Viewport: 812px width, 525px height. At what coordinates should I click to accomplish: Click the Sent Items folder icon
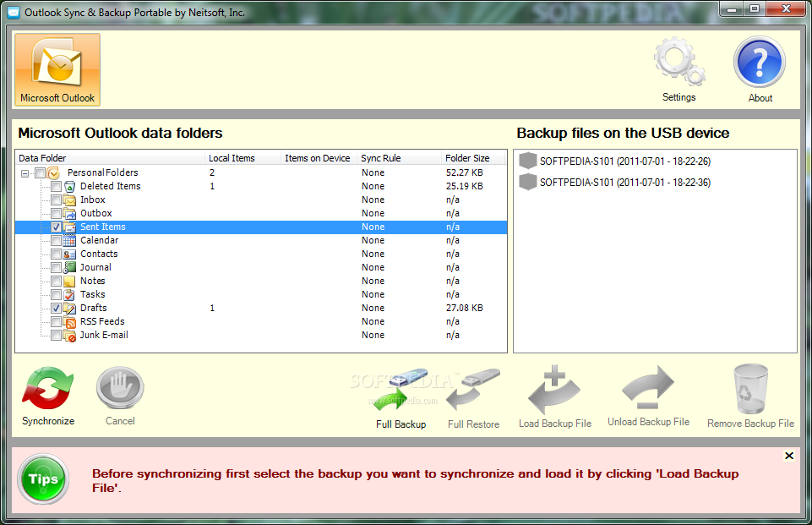pyautogui.click(x=69, y=227)
